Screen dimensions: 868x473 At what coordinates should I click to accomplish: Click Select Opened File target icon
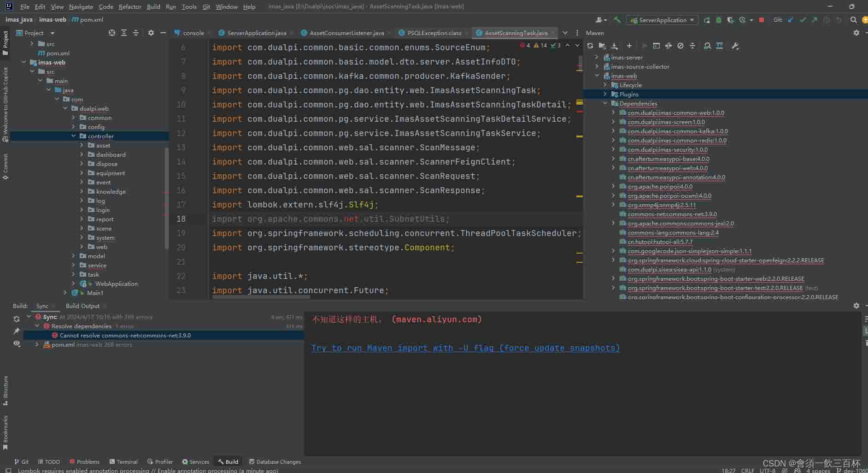111,33
